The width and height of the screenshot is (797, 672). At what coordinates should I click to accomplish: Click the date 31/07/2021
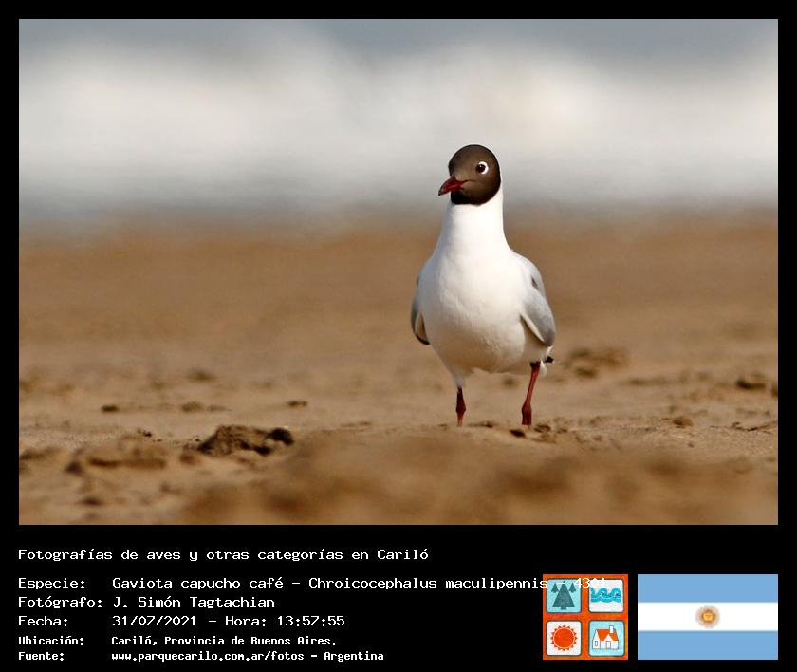[x=154, y=621]
